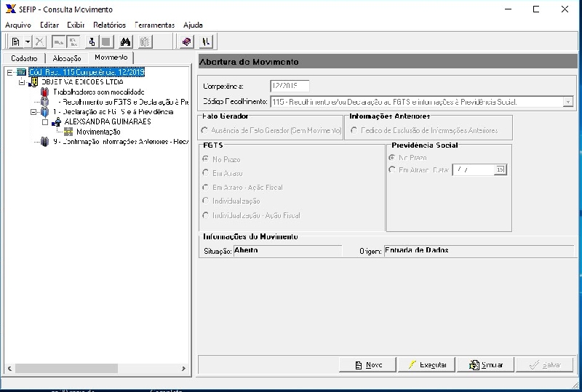Click the Situação field showing Aberto

pos(287,251)
